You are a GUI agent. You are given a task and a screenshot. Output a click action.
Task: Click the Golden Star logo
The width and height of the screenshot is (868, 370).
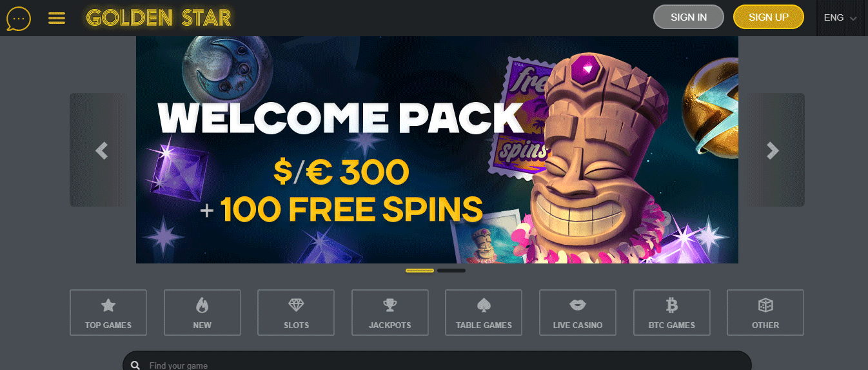pyautogui.click(x=159, y=17)
